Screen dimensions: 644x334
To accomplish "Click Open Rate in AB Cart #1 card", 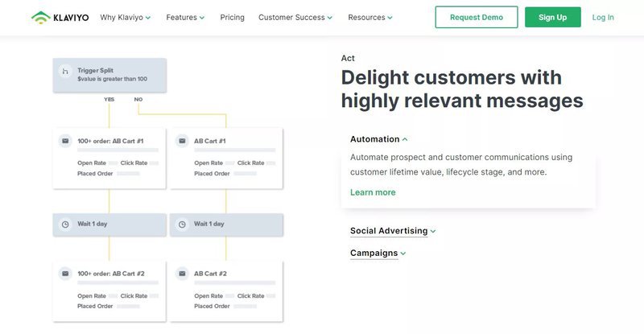I will [208, 163].
